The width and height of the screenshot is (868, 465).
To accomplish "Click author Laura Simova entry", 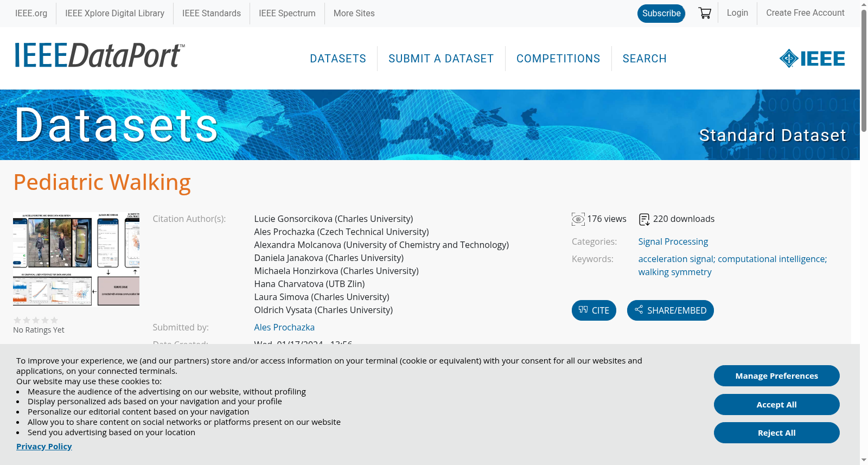I will pos(322,297).
